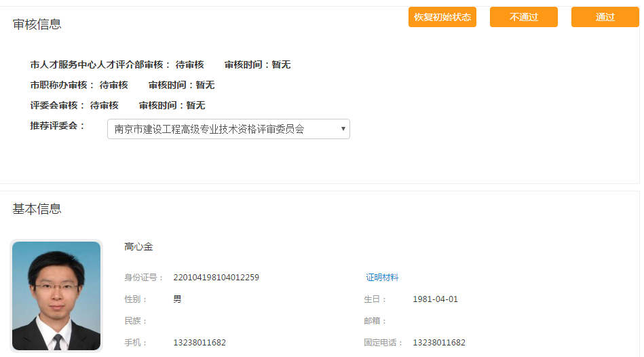Click the 评委会审核 label
The height and width of the screenshot is (357, 644).
point(58,106)
